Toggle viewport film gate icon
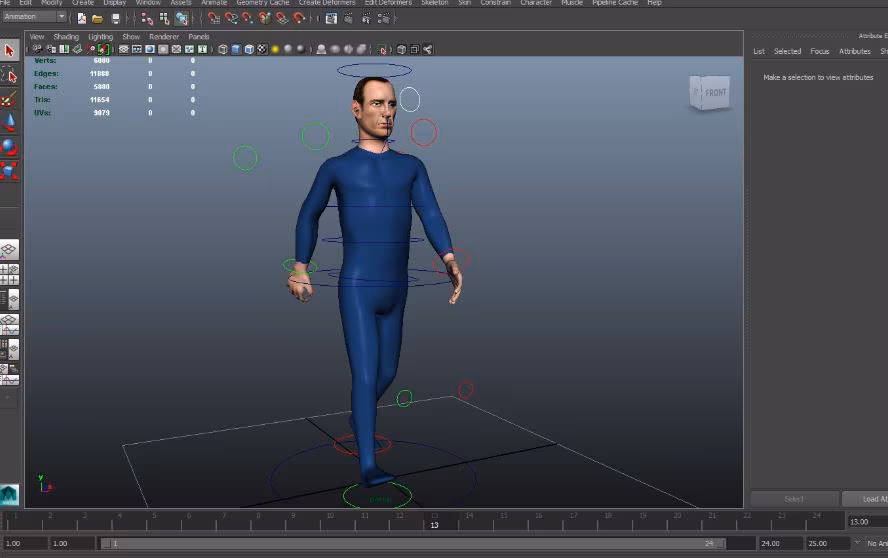 click(137, 49)
